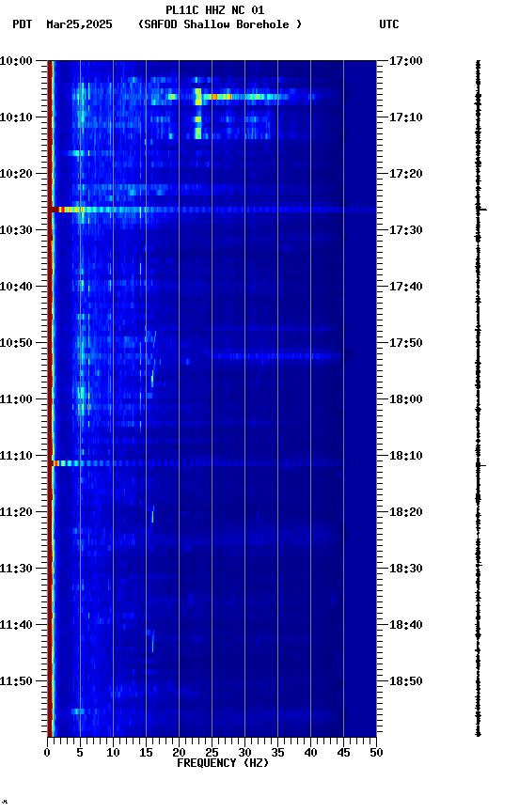Click the 18:10 UTC time label
519x812 pixels.
click(x=406, y=456)
